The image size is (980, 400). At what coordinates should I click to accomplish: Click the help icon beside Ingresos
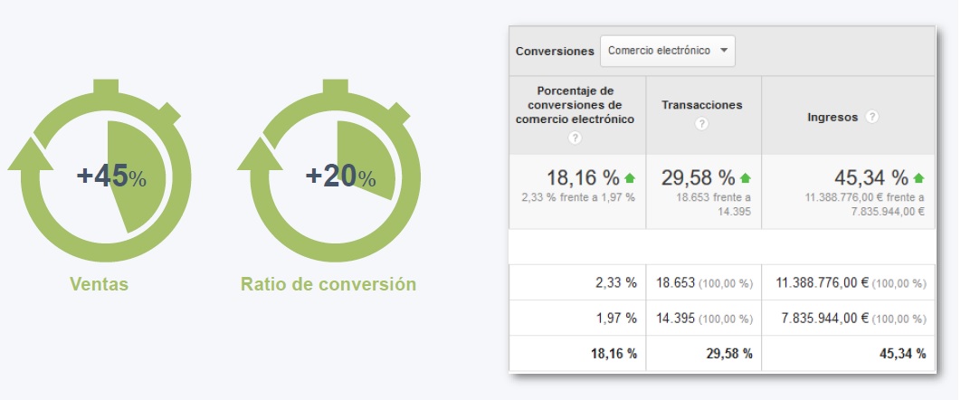pos(872,118)
